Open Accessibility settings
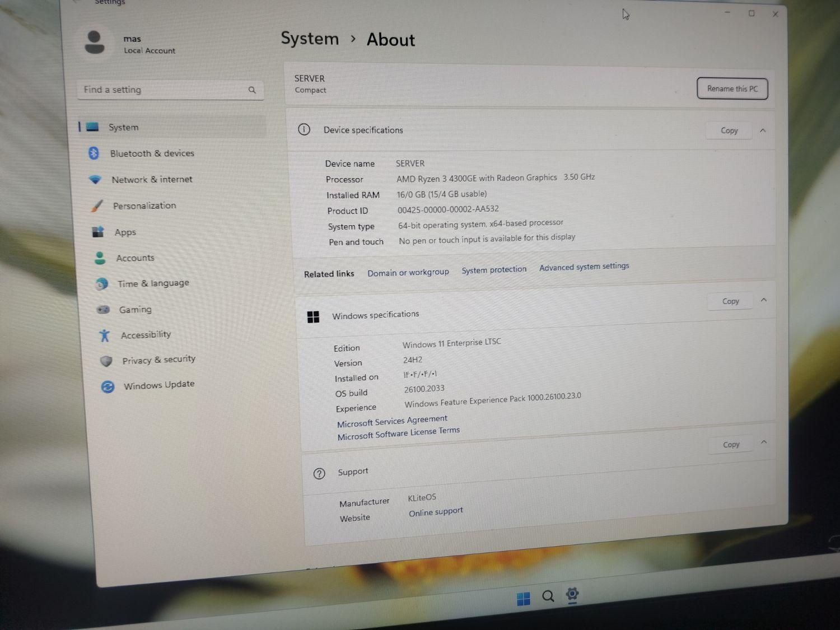 click(x=146, y=335)
